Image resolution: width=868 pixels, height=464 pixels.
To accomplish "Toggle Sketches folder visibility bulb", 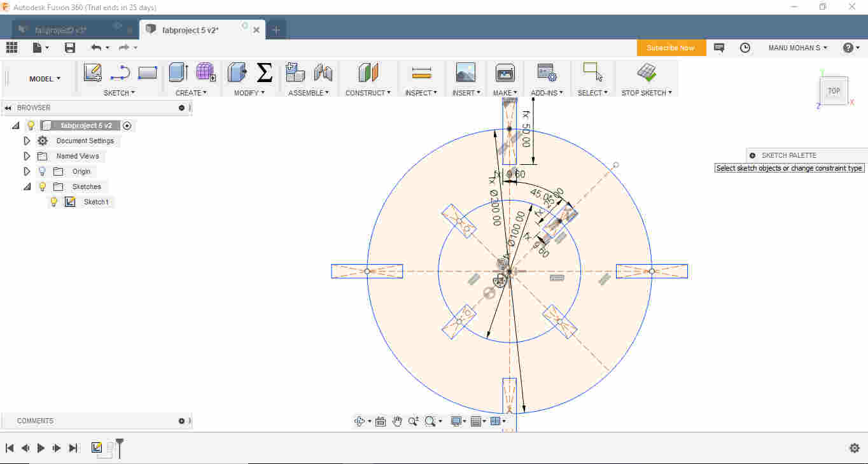I will click(43, 186).
